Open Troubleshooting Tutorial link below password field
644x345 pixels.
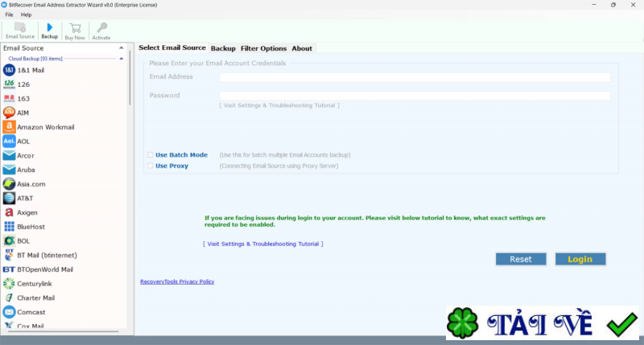279,105
